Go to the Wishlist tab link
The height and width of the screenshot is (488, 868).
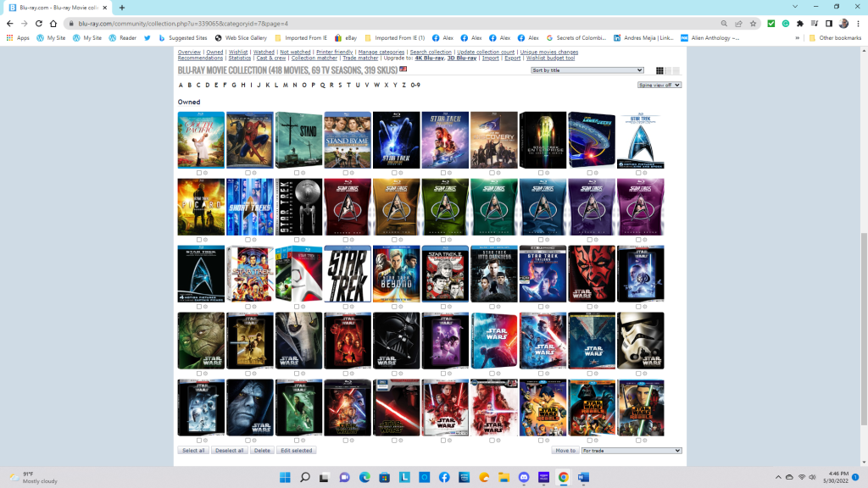pyautogui.click(x=238, y=53)
